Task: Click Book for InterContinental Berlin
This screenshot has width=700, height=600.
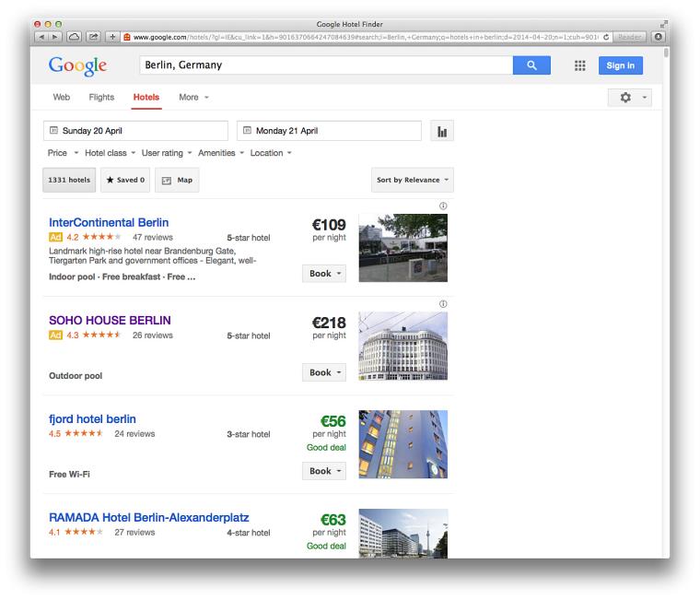Action: pyautogui.click(x=324, y=274)
